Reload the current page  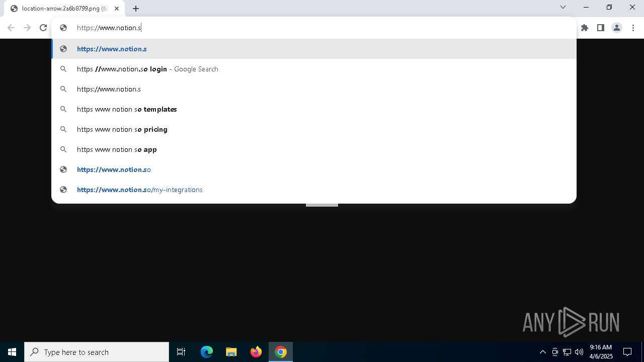[43, 28]
